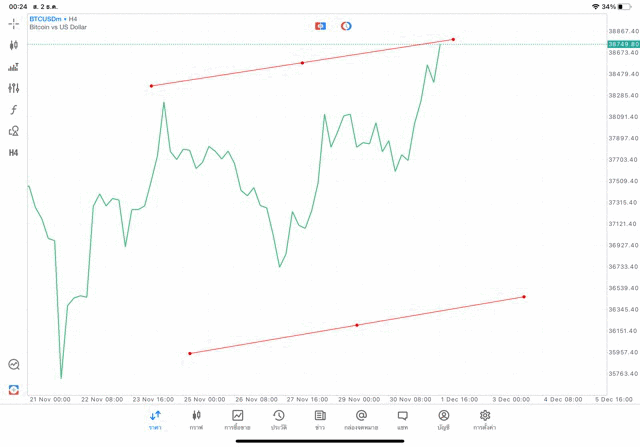The height and width of the screenshot is (447, 640).
Task: Open the chart settings sliders icon
Action: [14, 88]
